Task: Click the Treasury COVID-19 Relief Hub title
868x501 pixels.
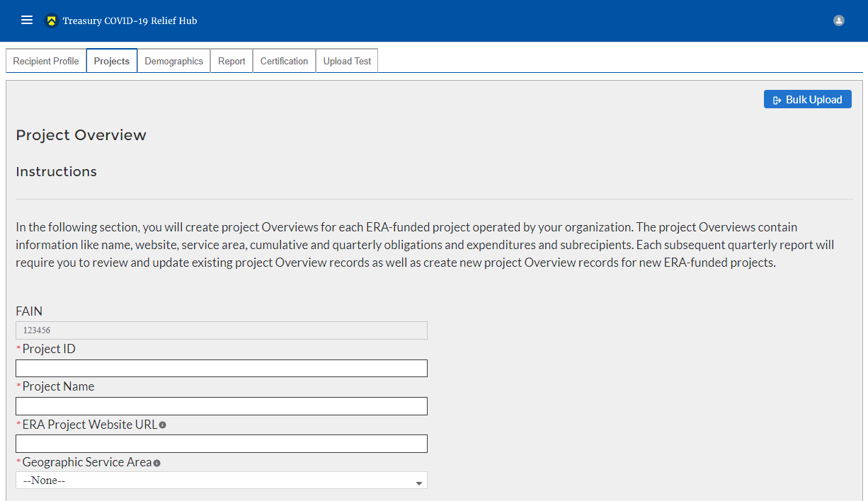Action: tap(130, 21)
